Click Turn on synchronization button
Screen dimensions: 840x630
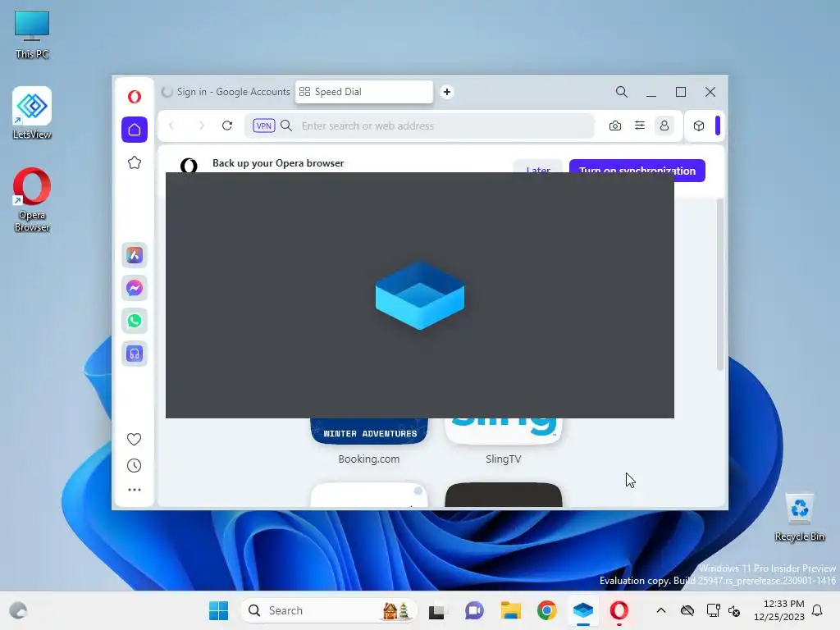pyautogui.click(x=637, y=171)
